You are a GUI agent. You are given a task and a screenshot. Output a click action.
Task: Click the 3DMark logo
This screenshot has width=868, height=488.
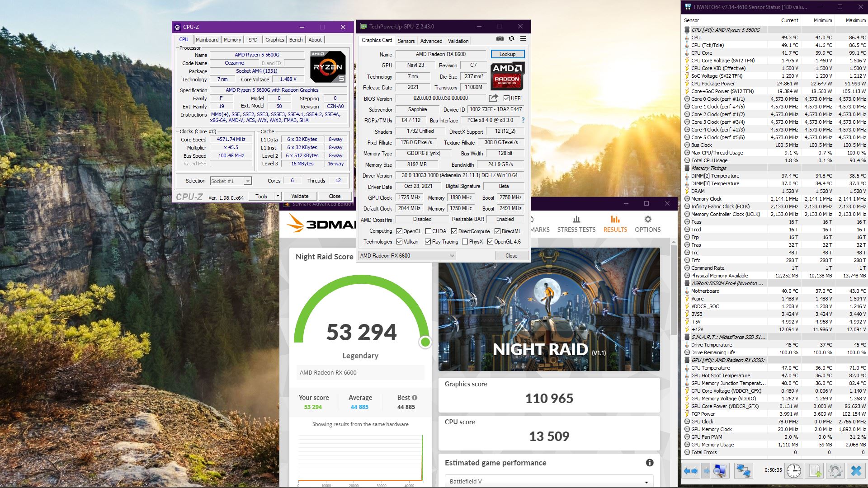click(x=322, y=224)
